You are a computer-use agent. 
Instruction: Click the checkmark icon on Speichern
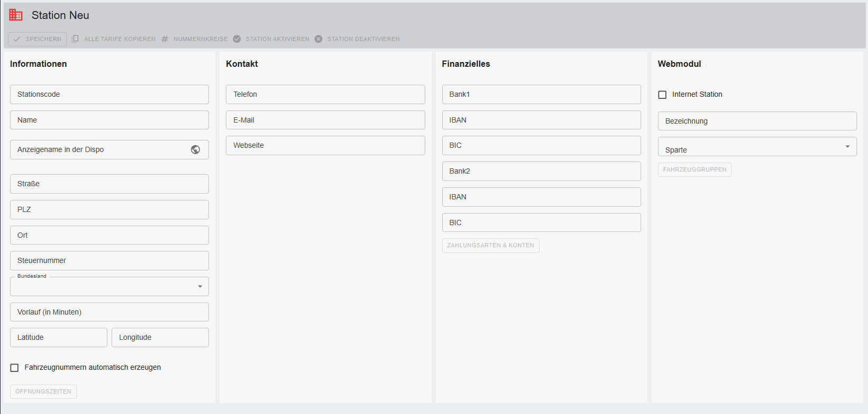17,39
